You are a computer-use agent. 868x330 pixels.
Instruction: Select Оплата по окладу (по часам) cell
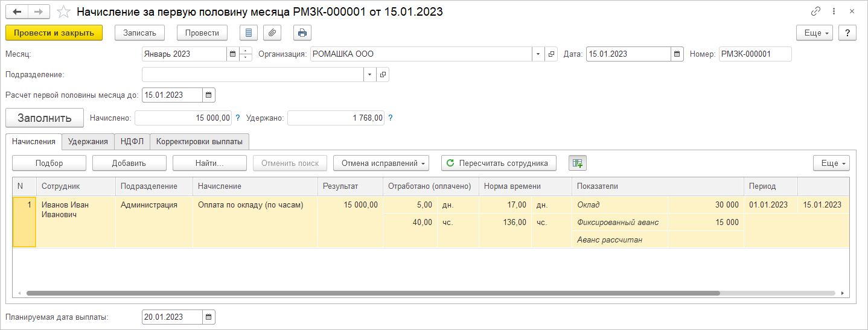click(255, 221)
